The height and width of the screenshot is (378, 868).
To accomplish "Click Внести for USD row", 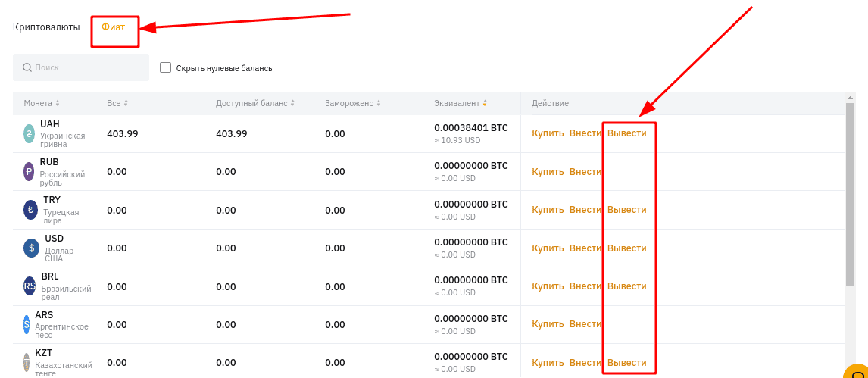I will [x=585, y=248].
